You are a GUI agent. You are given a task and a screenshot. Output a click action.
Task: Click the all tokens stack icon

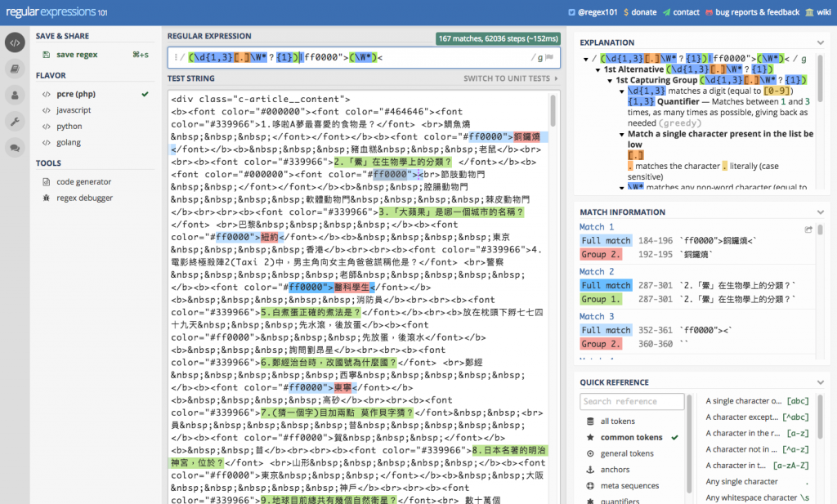[590, 421]
